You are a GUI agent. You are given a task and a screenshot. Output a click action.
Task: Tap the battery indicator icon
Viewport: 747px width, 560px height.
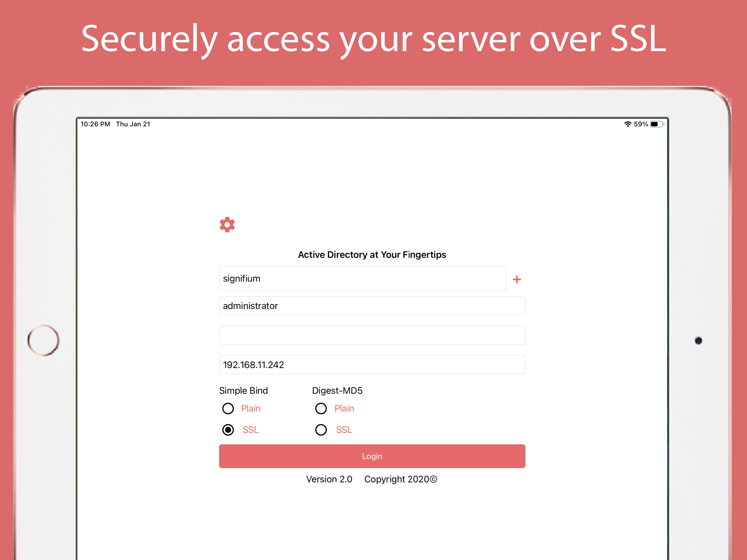657,124
